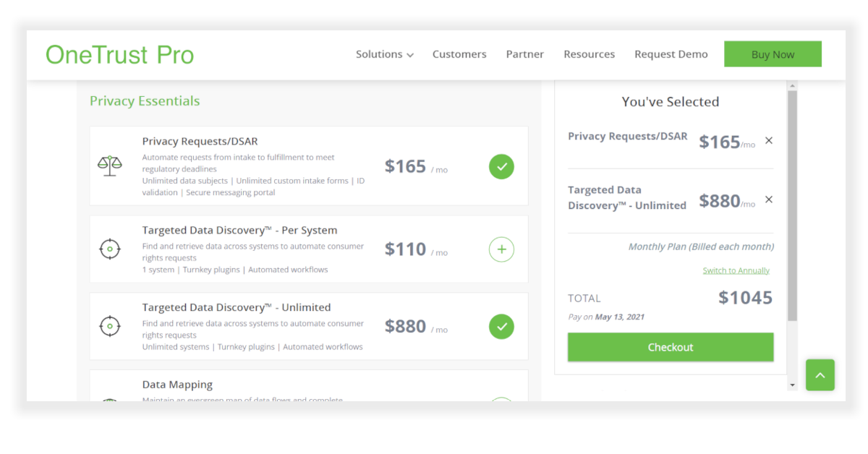This screenshot has height=454, width=868.
Task: Click the Checkout button
Action: point(671,347)
